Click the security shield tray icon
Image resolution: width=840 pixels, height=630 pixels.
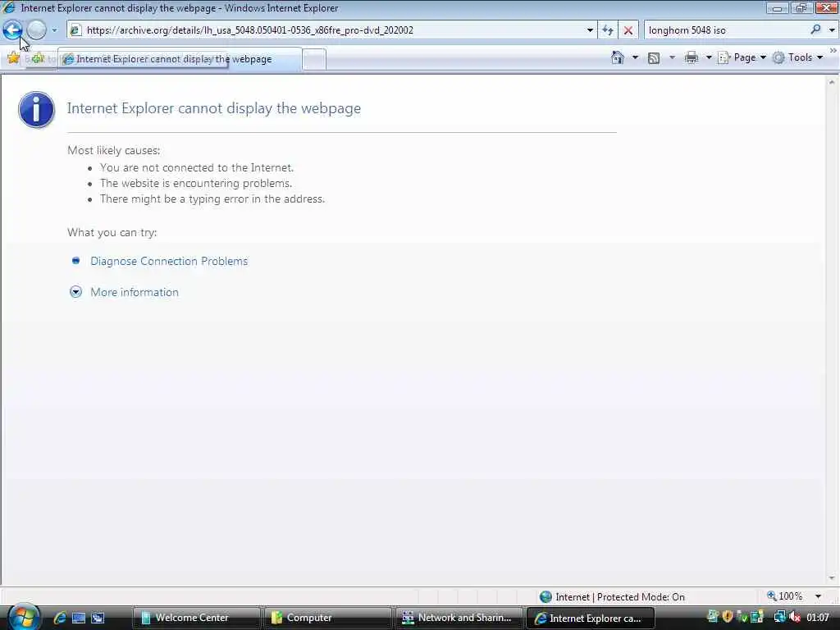pyautogui.click(x=727, y=617)
